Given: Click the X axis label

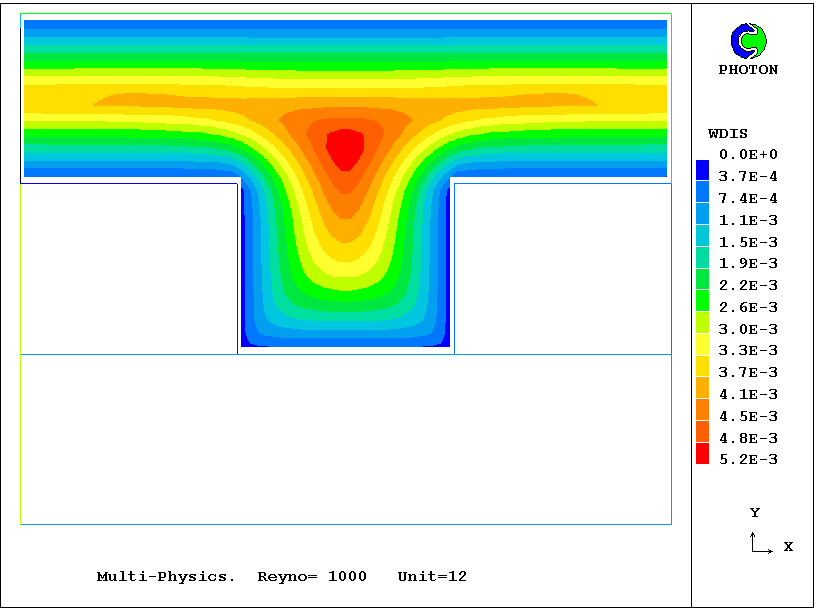Looking at the screenshot, I should tap(788, 547).
